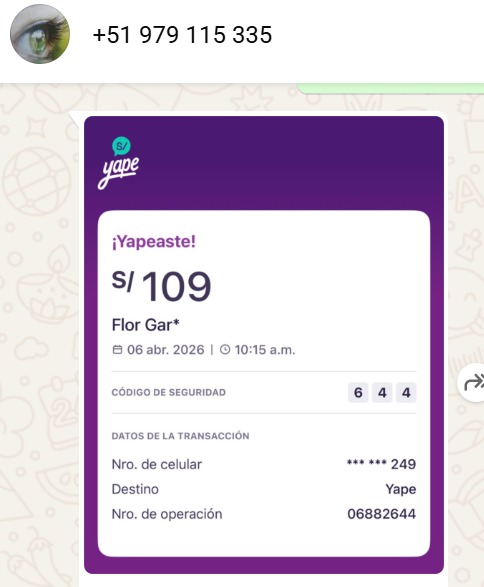This screenshot has width=484, height=587.
Task: Click the CÓDIGO DE SEGURIDAD label
Action: [168, 392]
